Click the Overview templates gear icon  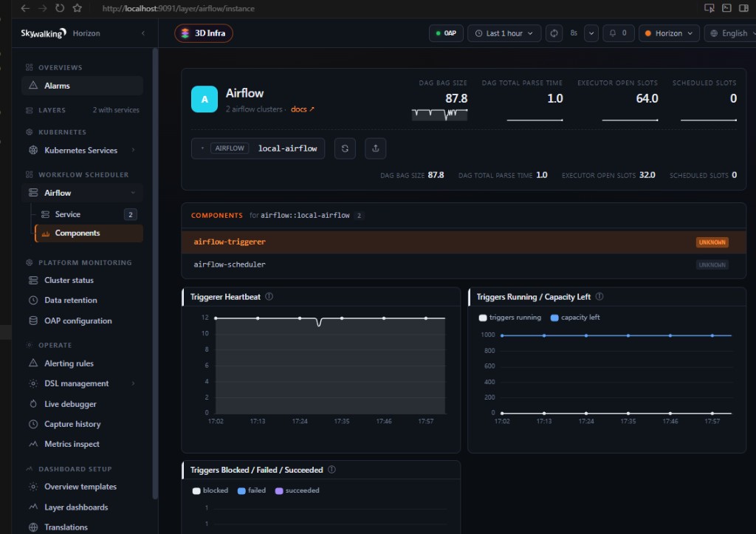pyautogui.click(x=33, y=487)
